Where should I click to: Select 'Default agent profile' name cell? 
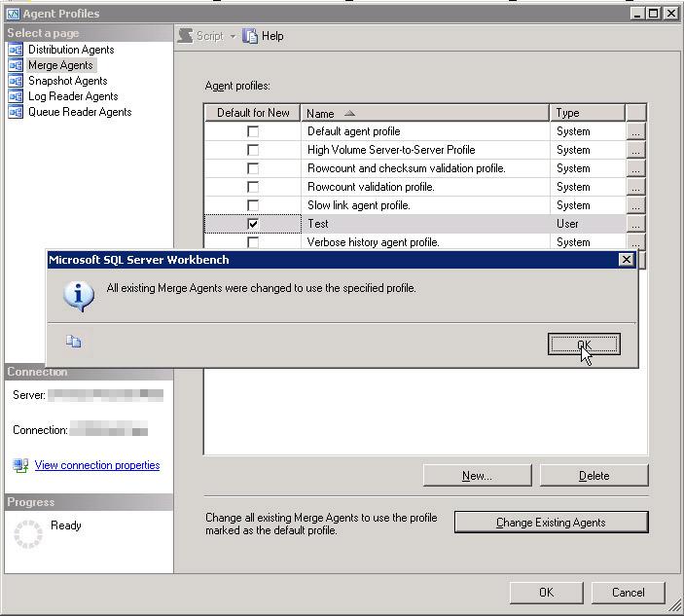(425, 131)
